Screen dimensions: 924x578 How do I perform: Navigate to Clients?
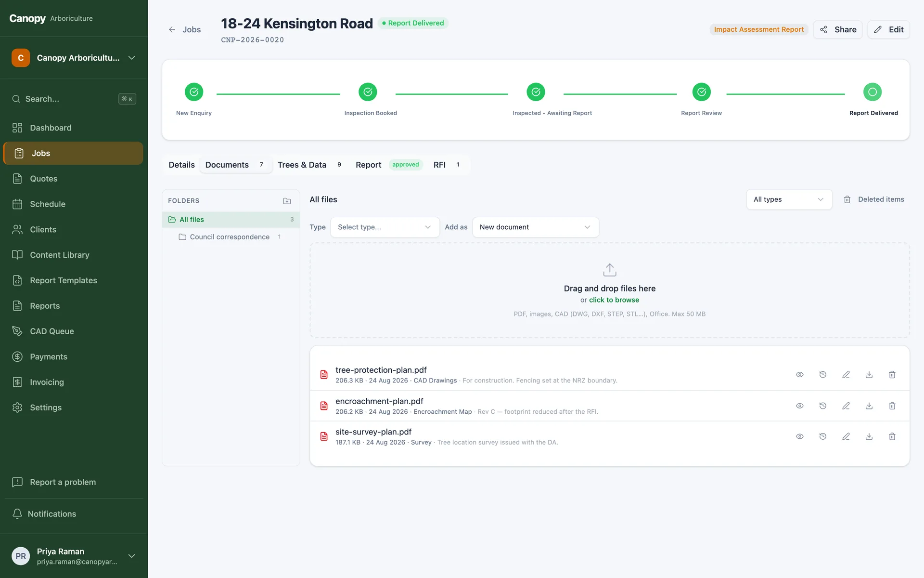73,230
